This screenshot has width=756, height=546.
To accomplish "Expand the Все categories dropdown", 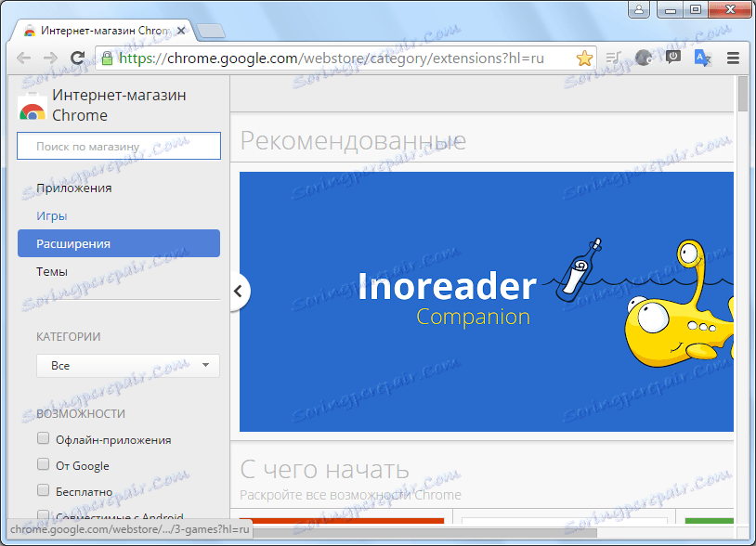I will pyautogui.click(x=128, y=366).
